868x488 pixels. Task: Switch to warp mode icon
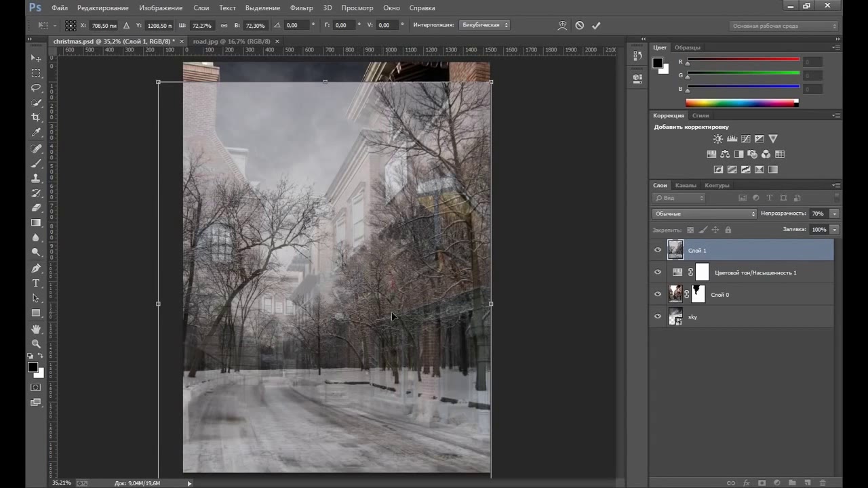point(562,25)
